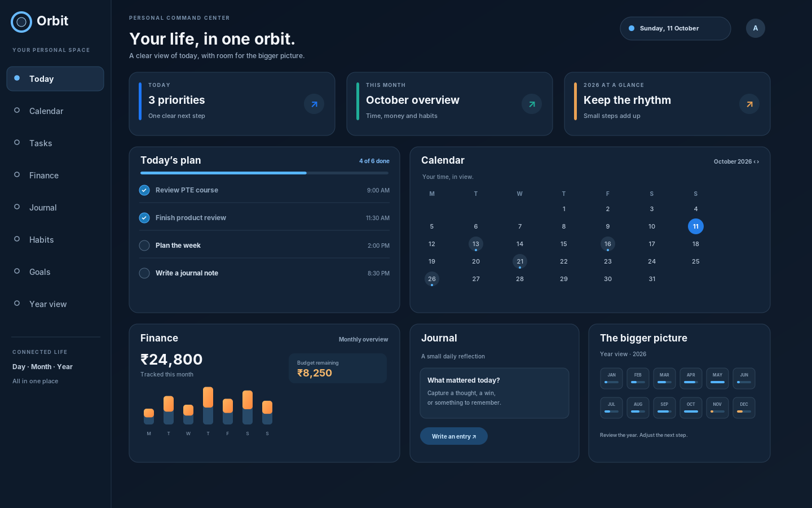Click the 4 of 6 done label
This screenshot has width=812, height=508.
click(x=374, y=161)
